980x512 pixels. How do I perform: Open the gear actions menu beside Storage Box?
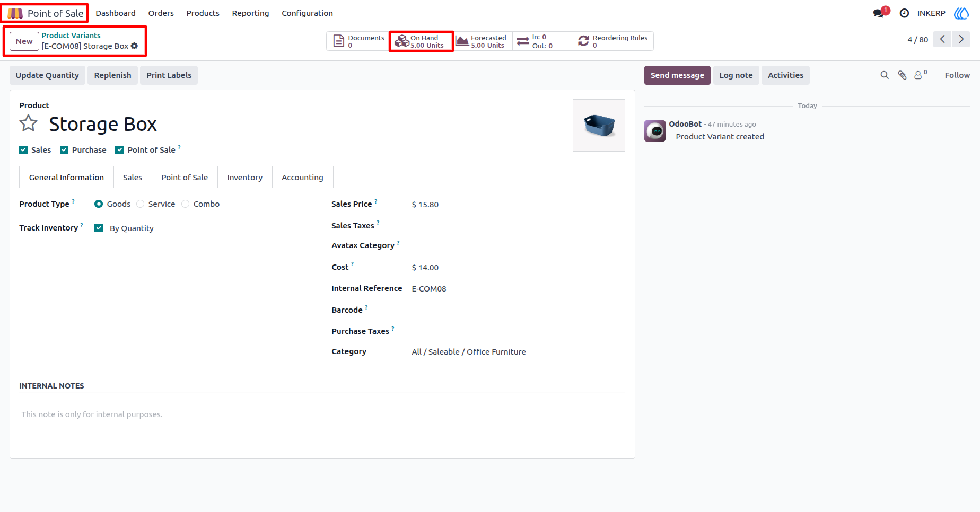134,46
